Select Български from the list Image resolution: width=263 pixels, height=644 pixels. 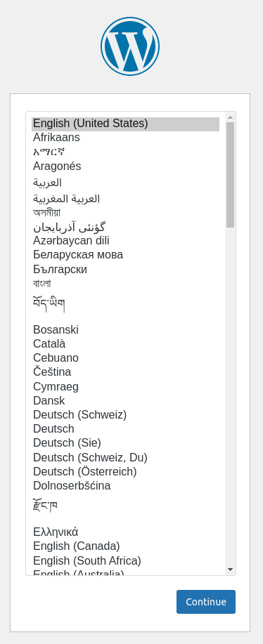[x=125, y=270]
